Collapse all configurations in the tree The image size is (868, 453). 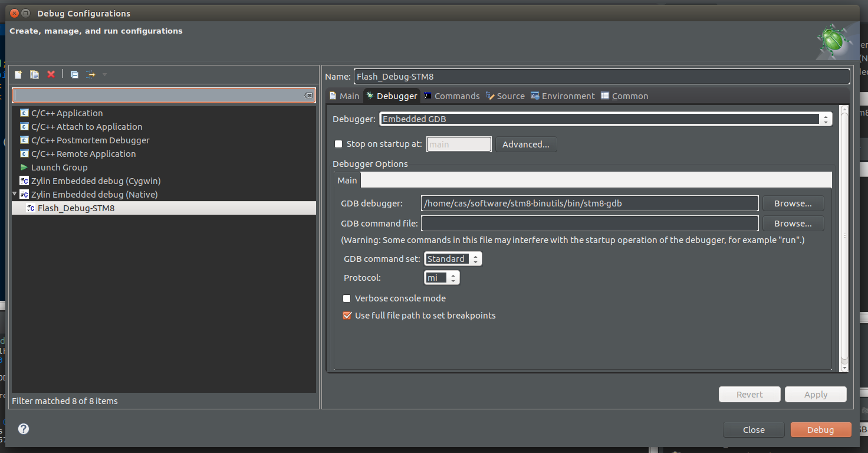point(74,74)
